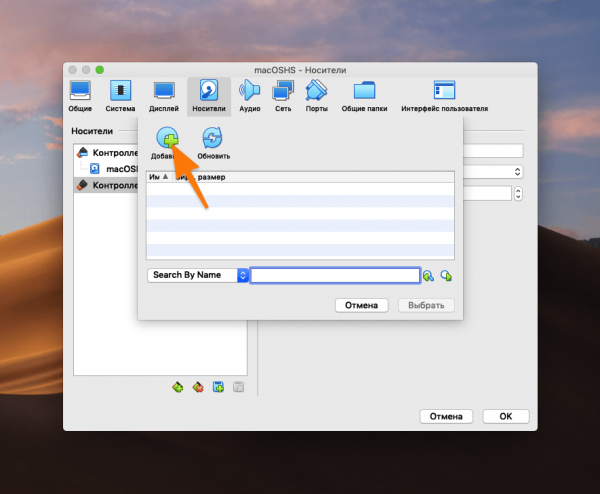Click the add attachment disk icon
Screen dimensions: 600x494
coord(218,387)
